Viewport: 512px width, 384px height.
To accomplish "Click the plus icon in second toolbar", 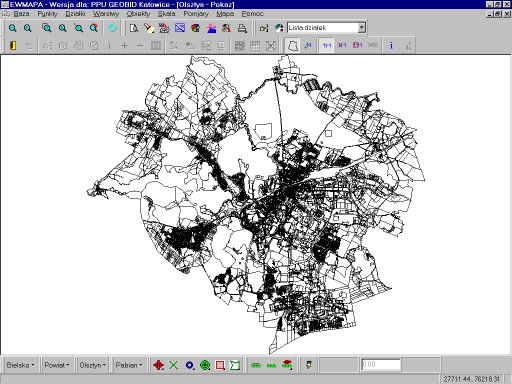I will (x=124, y=45).
